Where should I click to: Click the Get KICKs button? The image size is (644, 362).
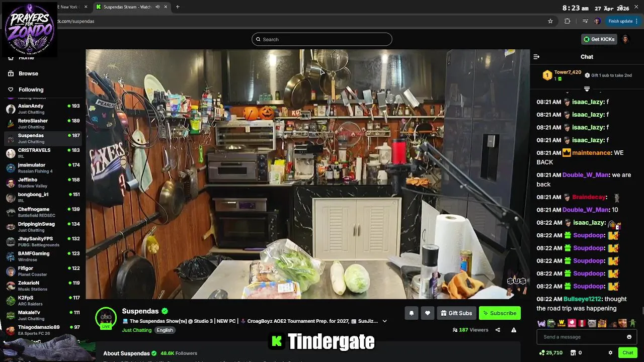tap(599, 39)
